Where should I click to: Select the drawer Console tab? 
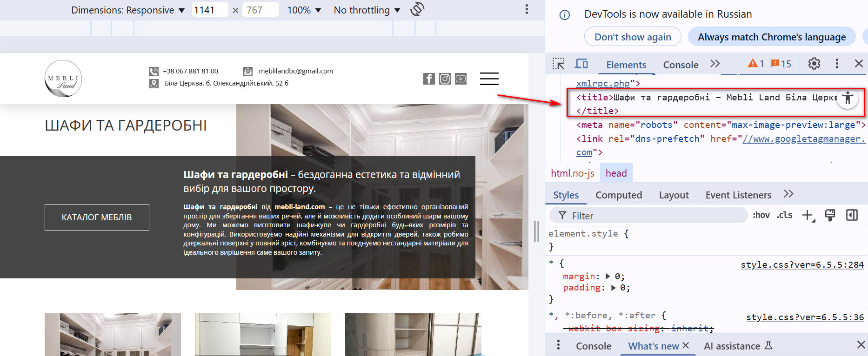[594, 346]
